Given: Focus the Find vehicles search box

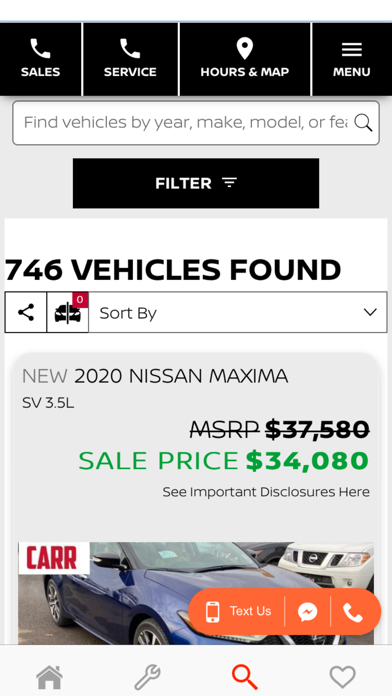Looking at the screenshot, I should pyautogui.click(x=196, y=123).
